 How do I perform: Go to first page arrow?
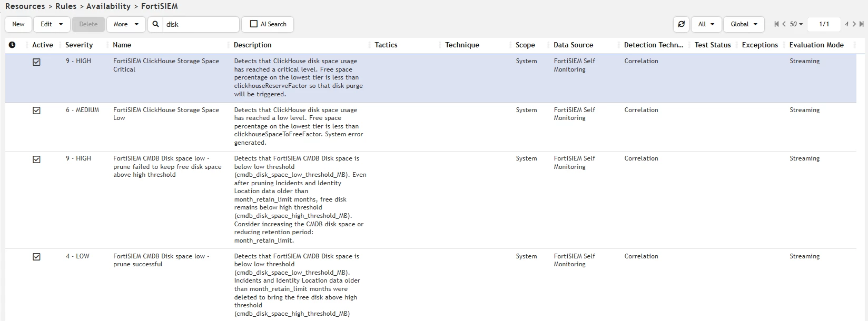[x=776, y=24]
